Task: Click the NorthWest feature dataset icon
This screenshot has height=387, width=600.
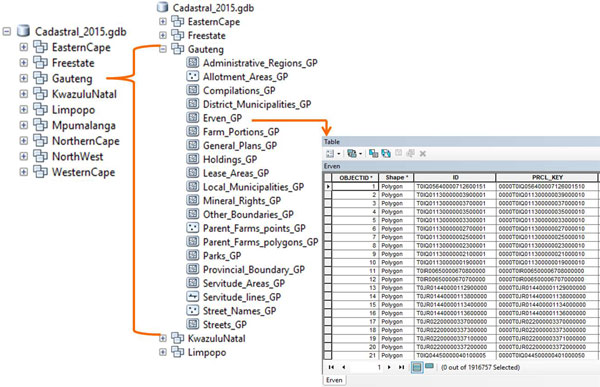Action: 40,156
